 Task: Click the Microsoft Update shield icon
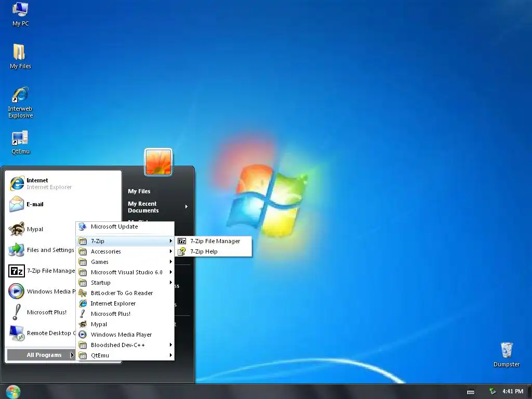click(x=83, y=227)
